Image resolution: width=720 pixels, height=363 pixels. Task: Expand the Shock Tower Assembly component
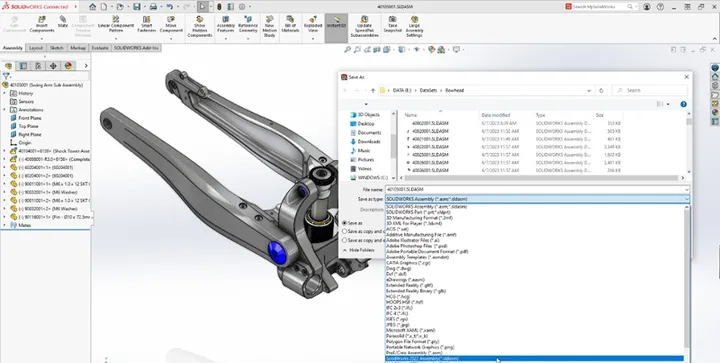click(4, 151)
